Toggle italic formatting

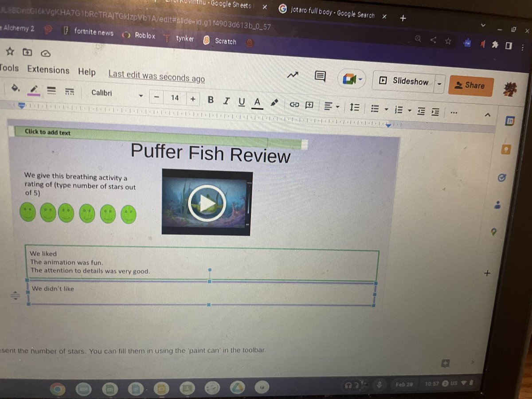(226, 101)
